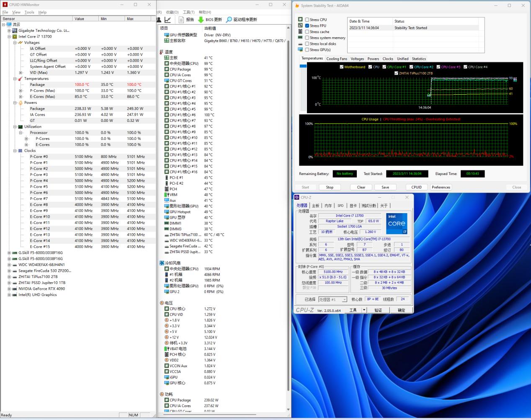This screenshot has height=420, width=531.
Task: Click the BIOS update green arrow icon
Action: tap(201, 20)
